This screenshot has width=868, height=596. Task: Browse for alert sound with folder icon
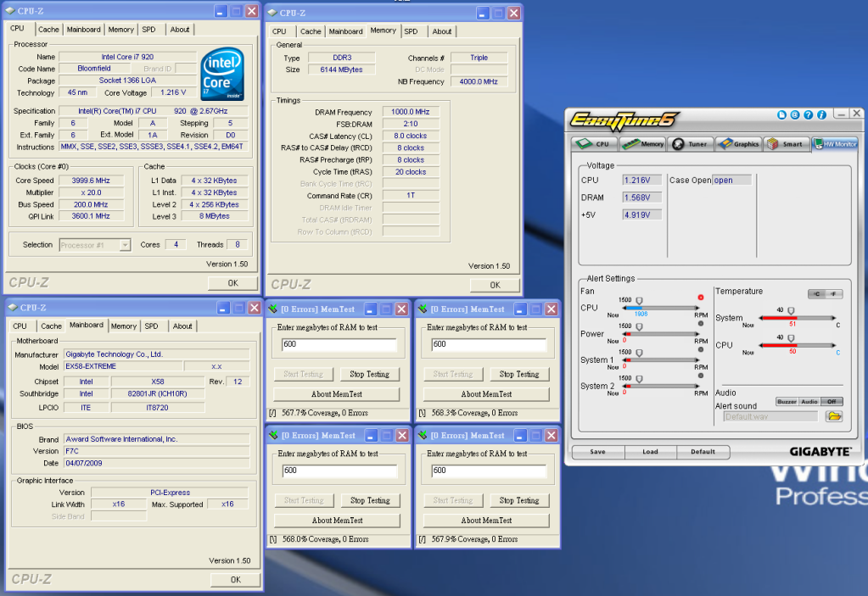[834, 416]
